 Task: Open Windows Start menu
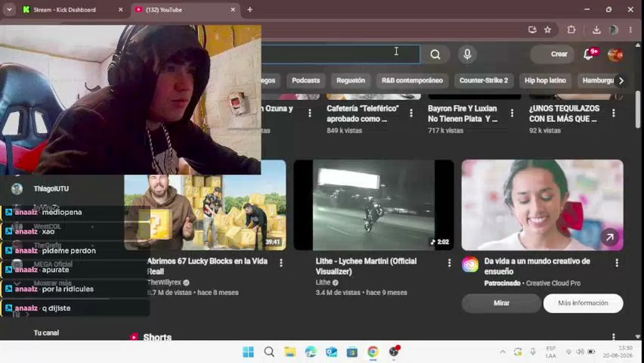[x=248, y=352]
